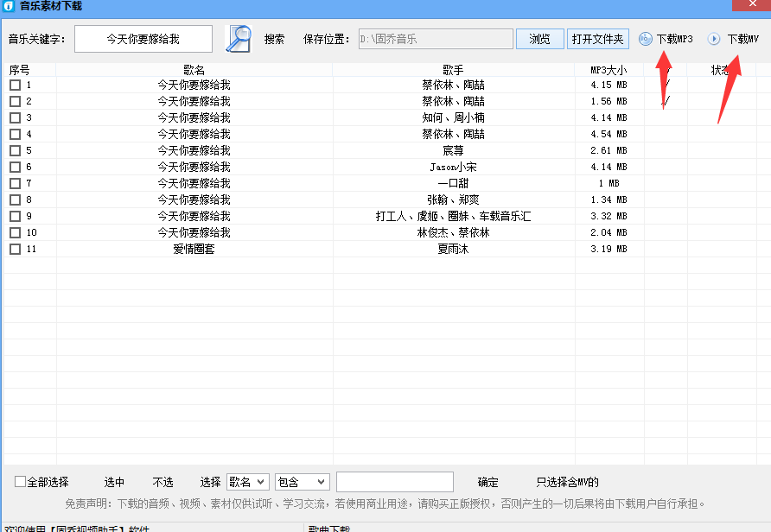Click the 下载MP3 disc icon
This screenshot has height=532, width=771.
click(x=646, y=38)
